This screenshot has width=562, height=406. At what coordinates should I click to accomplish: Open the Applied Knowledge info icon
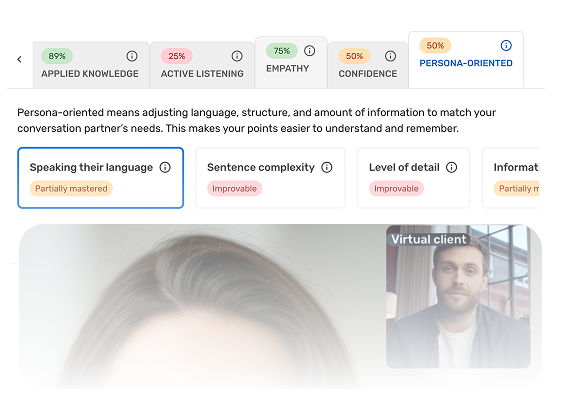pyautogui.click(x=132, y=56)
